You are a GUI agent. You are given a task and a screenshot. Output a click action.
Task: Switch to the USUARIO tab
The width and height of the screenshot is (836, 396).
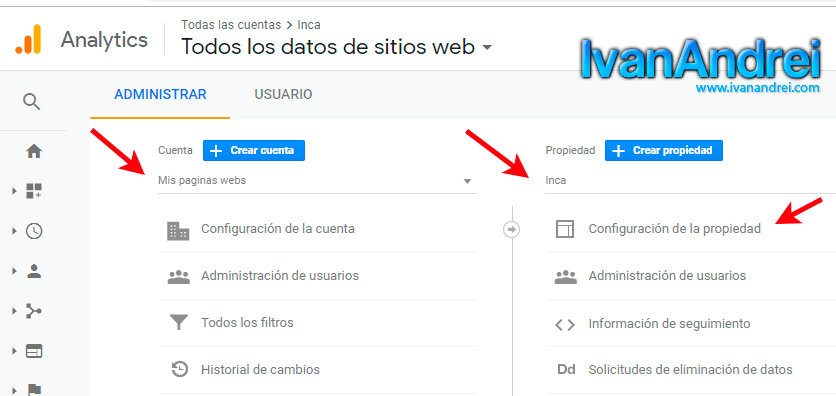tap(283, 95)
